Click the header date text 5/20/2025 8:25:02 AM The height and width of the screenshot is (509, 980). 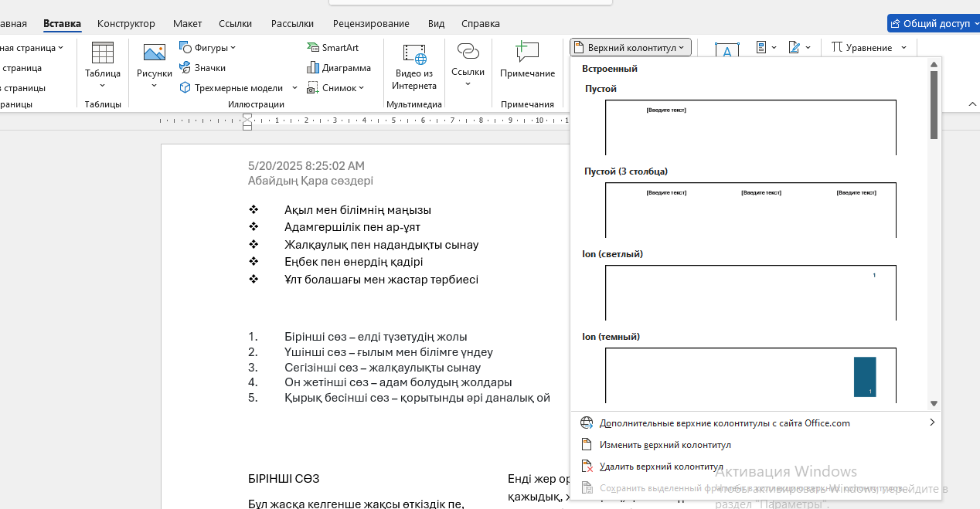[x=306, y=166]
